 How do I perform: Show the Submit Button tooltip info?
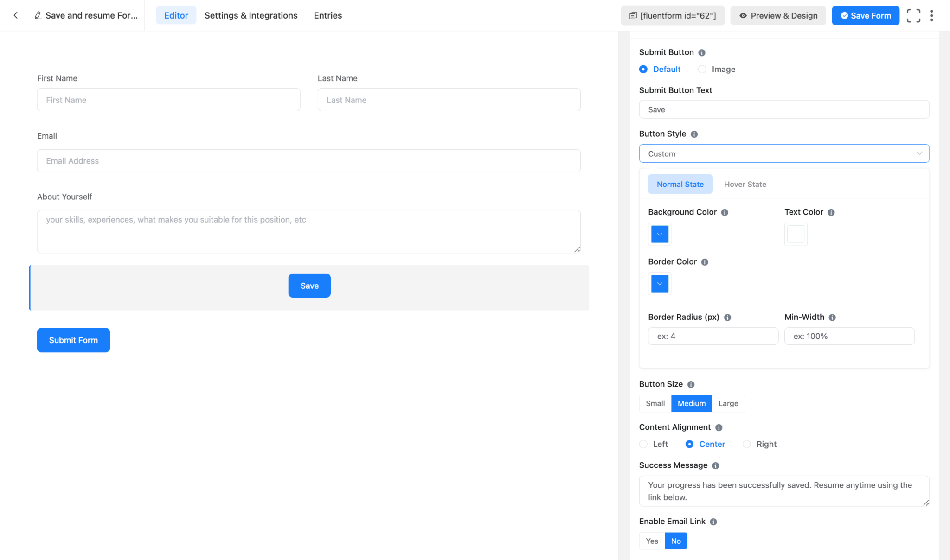[702, 52]
